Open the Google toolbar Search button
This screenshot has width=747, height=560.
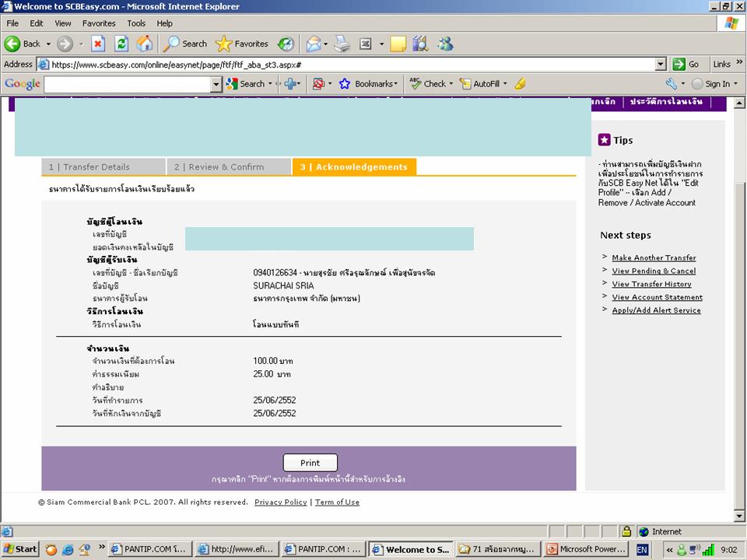(x=246, y=84)
